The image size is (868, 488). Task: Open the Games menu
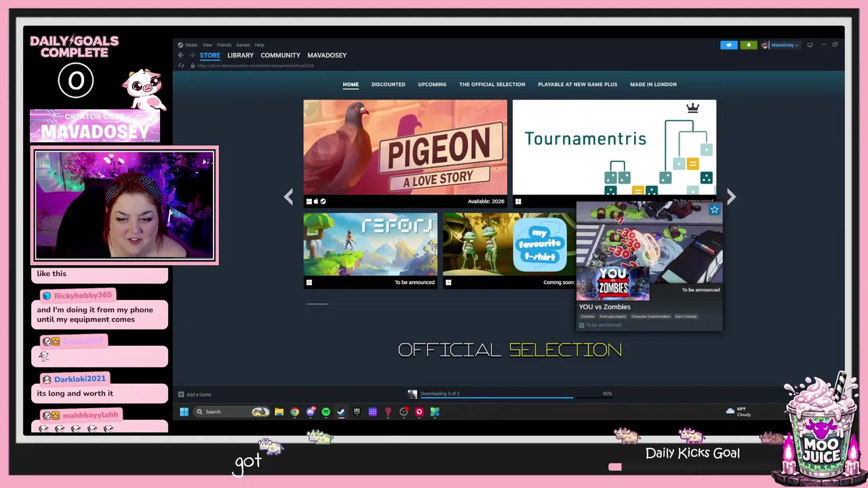click(243, 45)
